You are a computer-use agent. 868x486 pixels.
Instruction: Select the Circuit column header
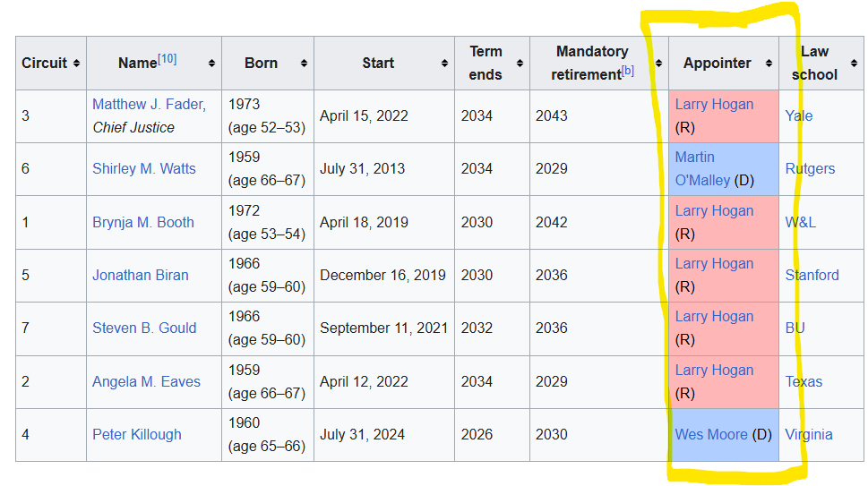coord(51,64)
